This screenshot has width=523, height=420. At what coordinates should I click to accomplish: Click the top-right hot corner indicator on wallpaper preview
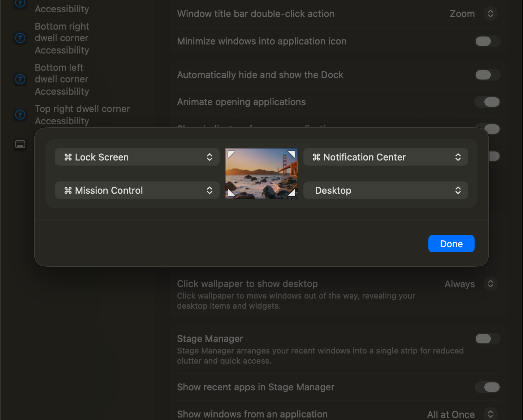(292, 154)
